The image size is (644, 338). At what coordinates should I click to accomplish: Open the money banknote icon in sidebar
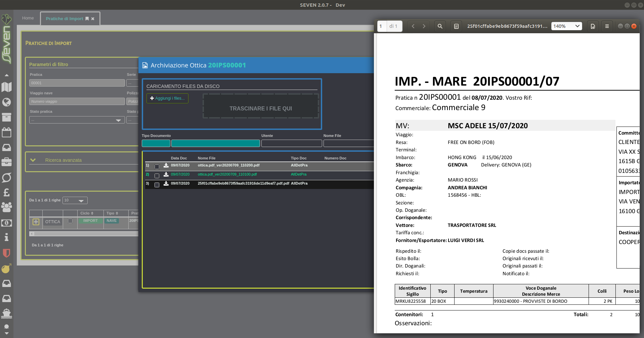6,223
